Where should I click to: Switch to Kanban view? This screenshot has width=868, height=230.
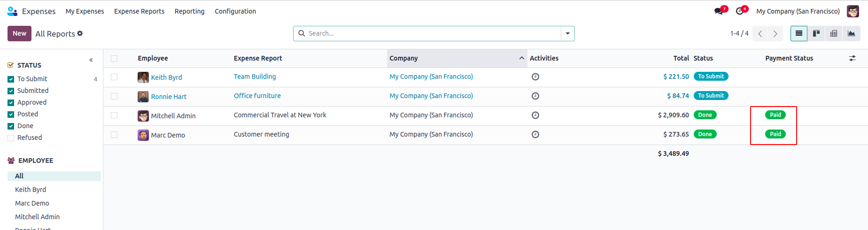coord(816,34)
